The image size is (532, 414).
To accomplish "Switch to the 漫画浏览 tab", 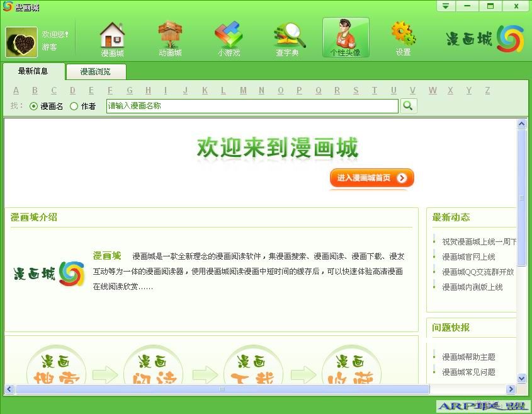I will coord(95,72).
